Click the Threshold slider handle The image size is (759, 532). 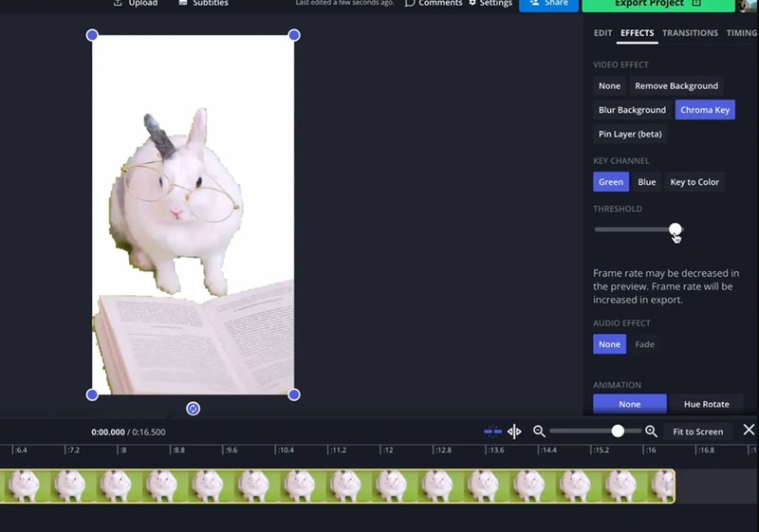(x=676, y=229)
